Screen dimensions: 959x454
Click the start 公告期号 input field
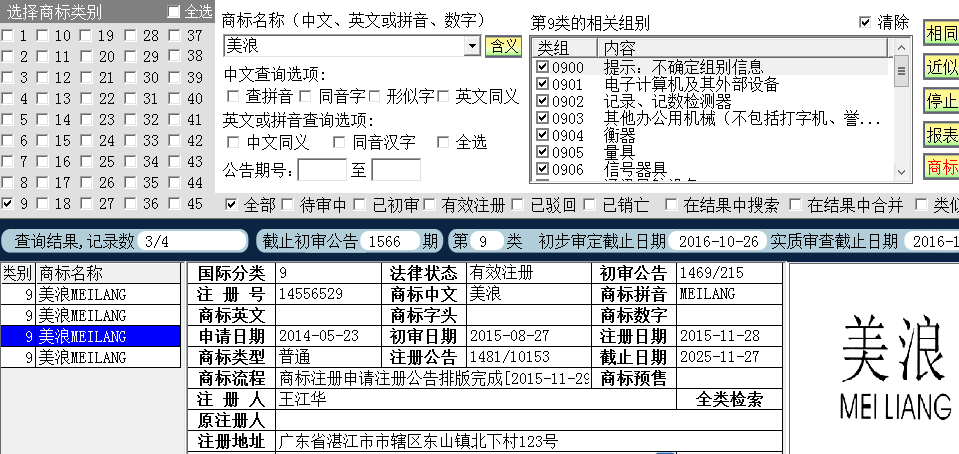tap(322, 169)
